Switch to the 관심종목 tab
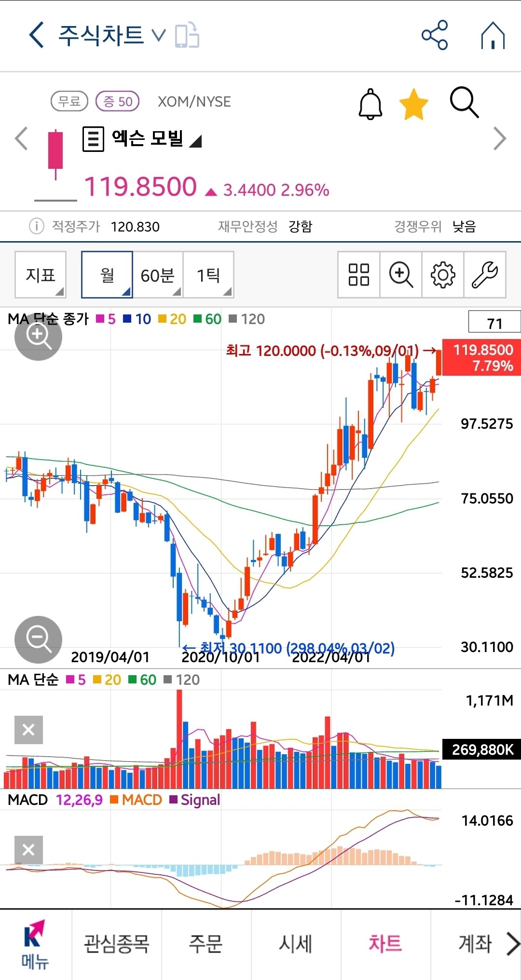This screenshot has height=980, width=521. click(x=117, y=944)
